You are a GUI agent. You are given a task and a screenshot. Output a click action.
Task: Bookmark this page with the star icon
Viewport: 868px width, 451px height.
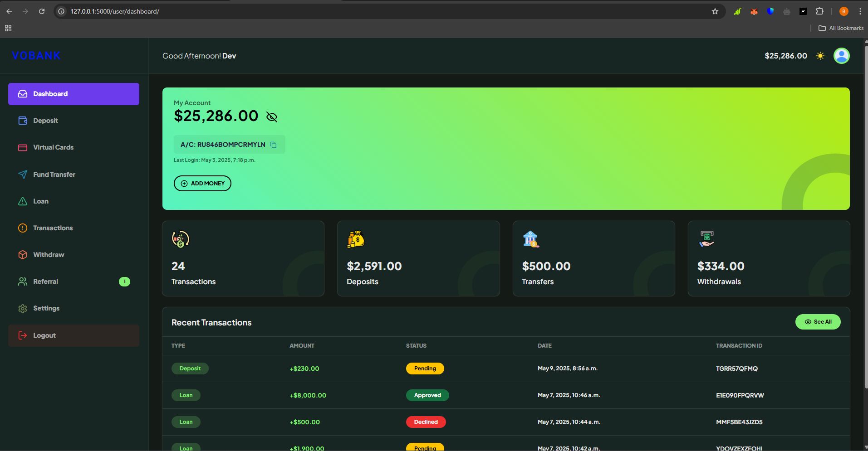pos(715,11)
